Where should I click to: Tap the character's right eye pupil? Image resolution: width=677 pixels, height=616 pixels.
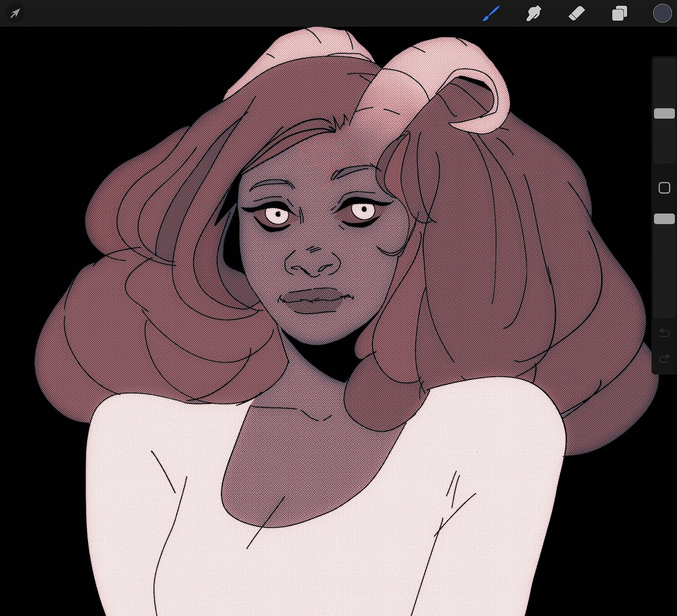364,209
